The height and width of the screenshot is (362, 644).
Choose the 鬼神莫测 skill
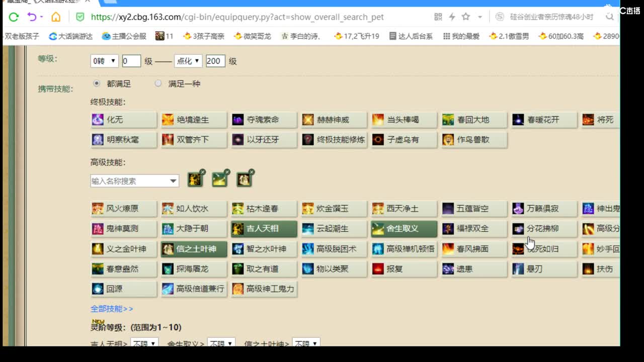[x=124, y=229]
